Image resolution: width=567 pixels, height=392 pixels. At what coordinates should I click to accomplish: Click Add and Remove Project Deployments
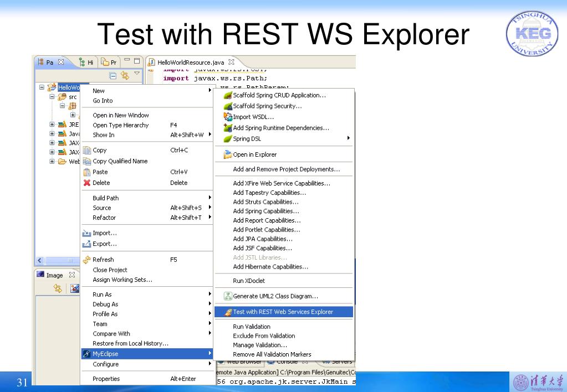click(x=287, y=169)
